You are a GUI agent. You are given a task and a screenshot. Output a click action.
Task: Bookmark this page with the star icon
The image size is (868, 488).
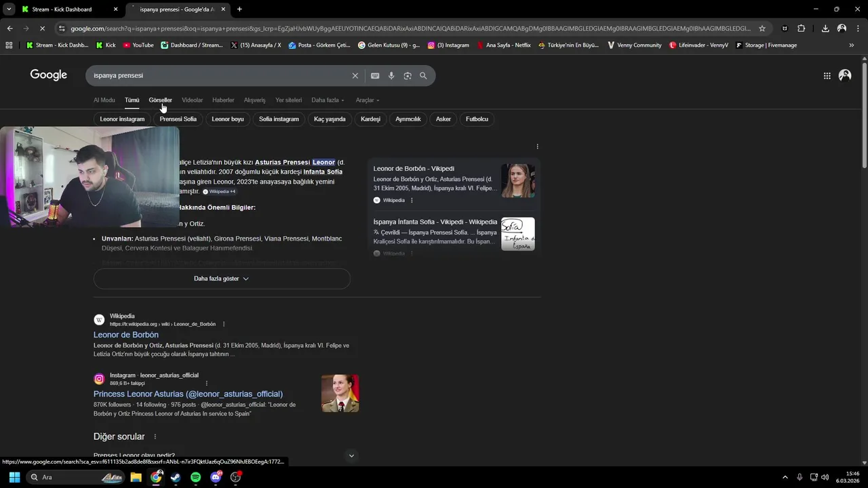pyautogui.click(x=762, y=28)
